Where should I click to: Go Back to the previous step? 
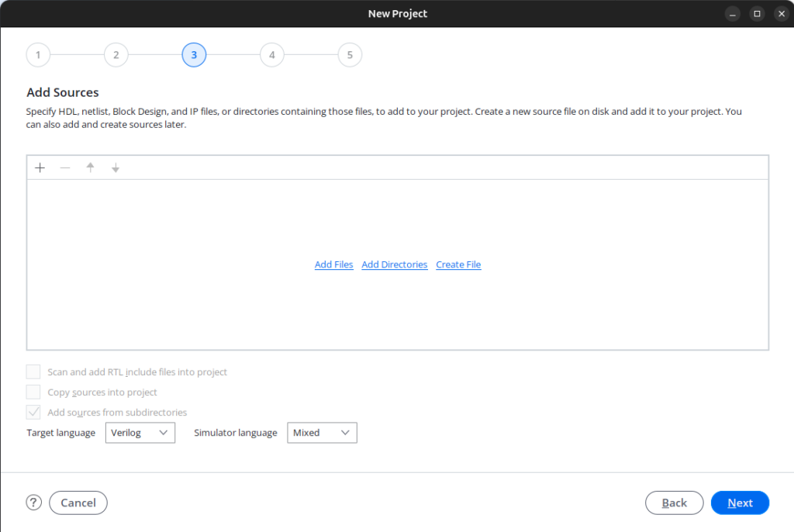click(674, 503)
